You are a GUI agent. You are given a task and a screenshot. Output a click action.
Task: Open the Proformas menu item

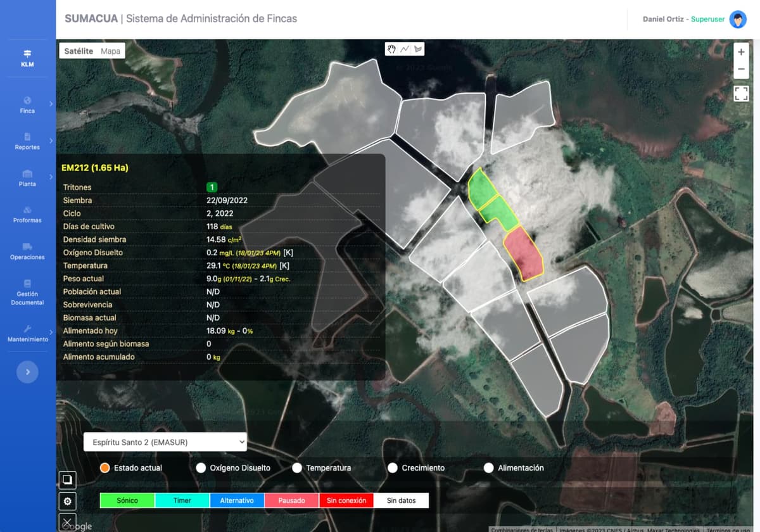(27, 214)
